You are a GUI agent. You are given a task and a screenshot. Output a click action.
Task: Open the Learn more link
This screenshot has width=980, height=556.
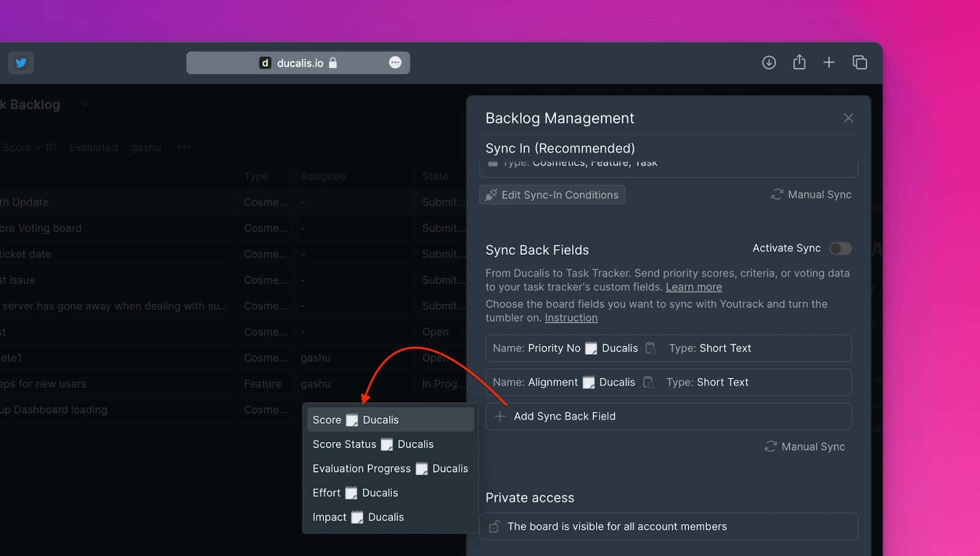693,287
